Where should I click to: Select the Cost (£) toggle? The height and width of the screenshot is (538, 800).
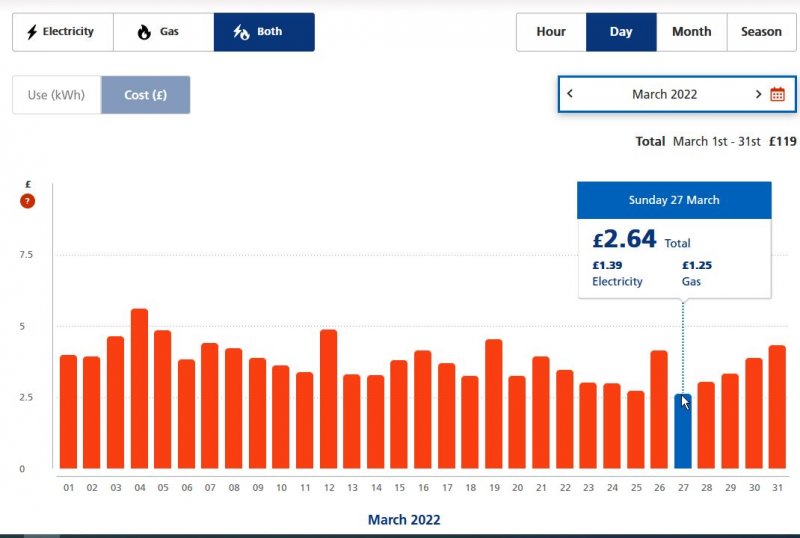click(145, 95)
